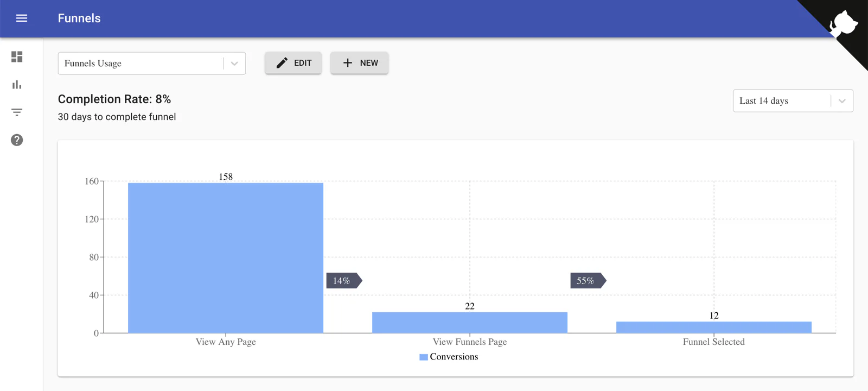The width and height of the screenshot is (868, 391).
Task: Click the 80 y-axis tick label
Action: pyautogui.click(x=94, y=257)
